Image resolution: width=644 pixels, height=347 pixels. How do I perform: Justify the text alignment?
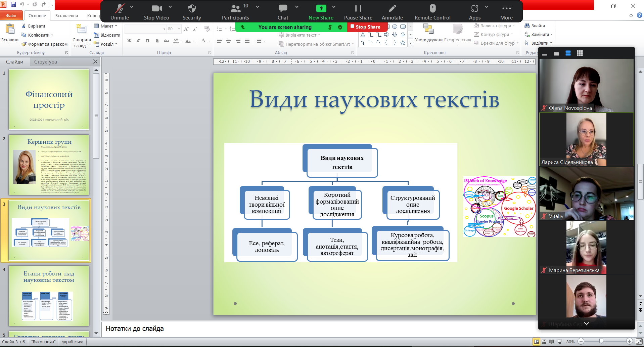(247, 41)
